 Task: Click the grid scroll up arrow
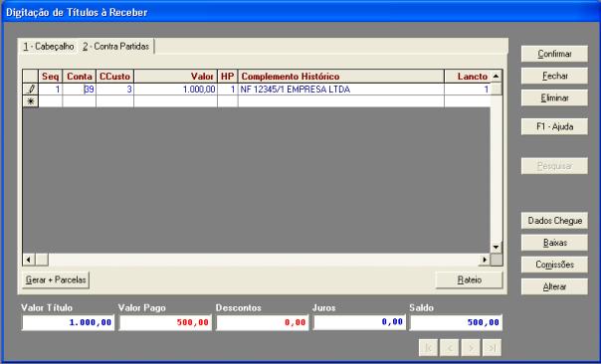point(496,76)
